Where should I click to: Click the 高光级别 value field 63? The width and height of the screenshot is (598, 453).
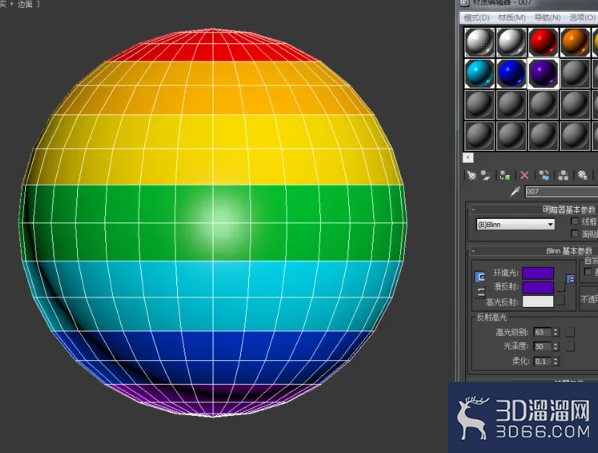(x=543, y=332)
